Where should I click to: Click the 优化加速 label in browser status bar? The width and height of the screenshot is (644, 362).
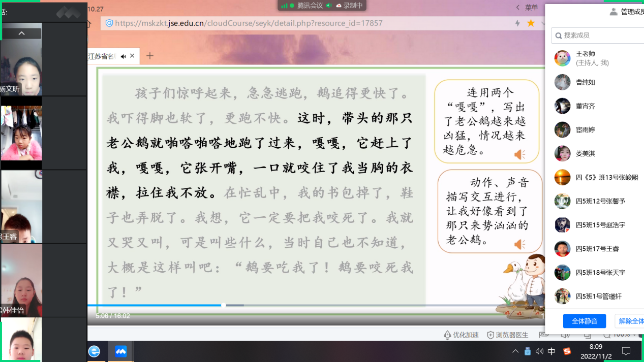click(466, 335)
